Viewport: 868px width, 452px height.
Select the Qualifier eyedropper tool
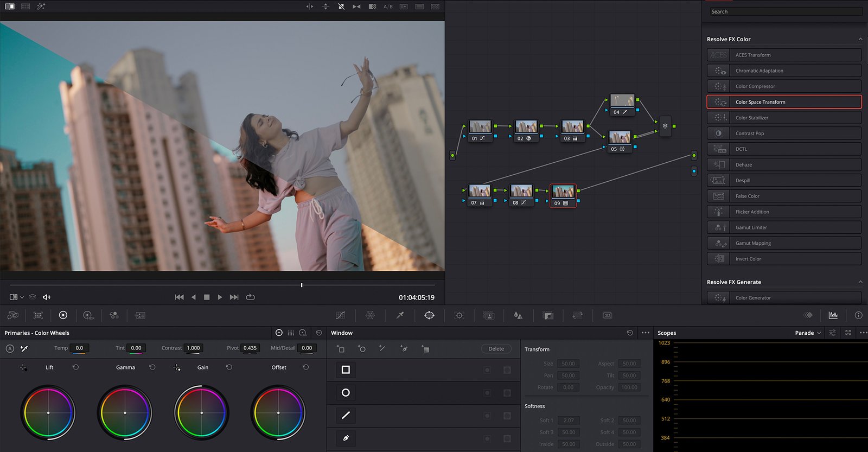[x=400, y=315]
